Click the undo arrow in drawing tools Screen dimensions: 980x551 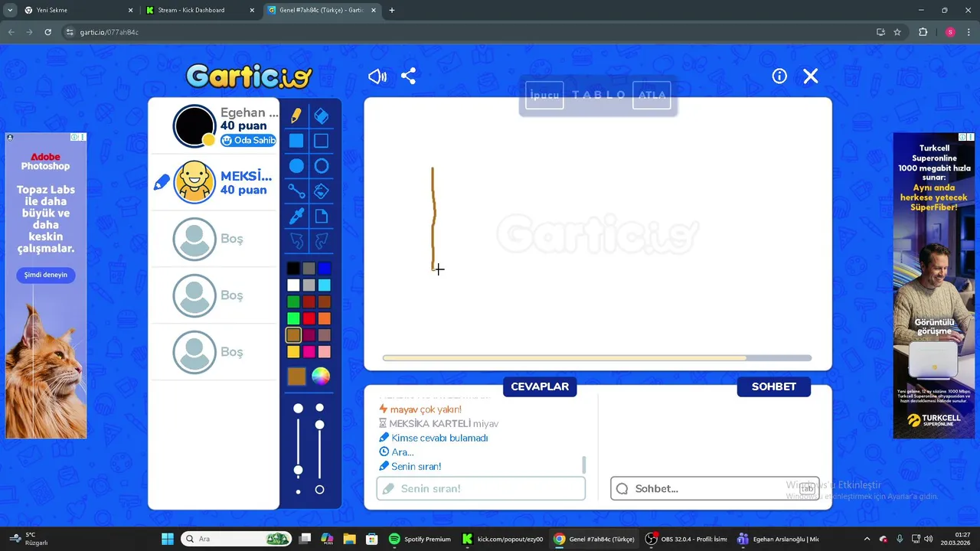296,242
